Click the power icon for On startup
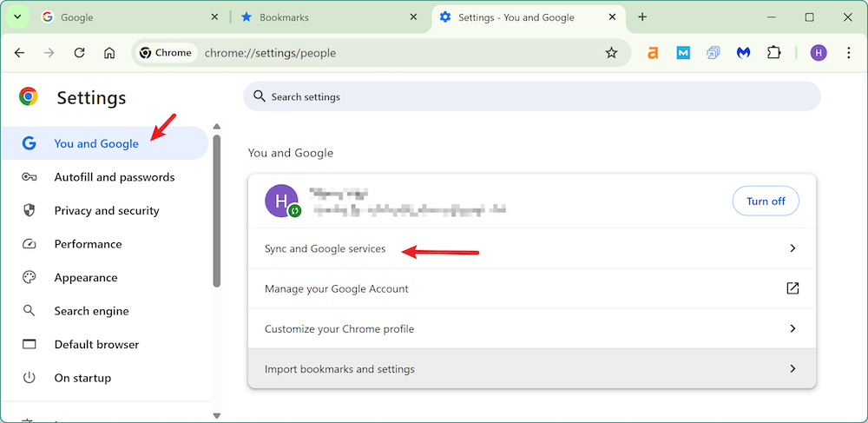Screen dimensions: 868x423 (x=29, y=378)
